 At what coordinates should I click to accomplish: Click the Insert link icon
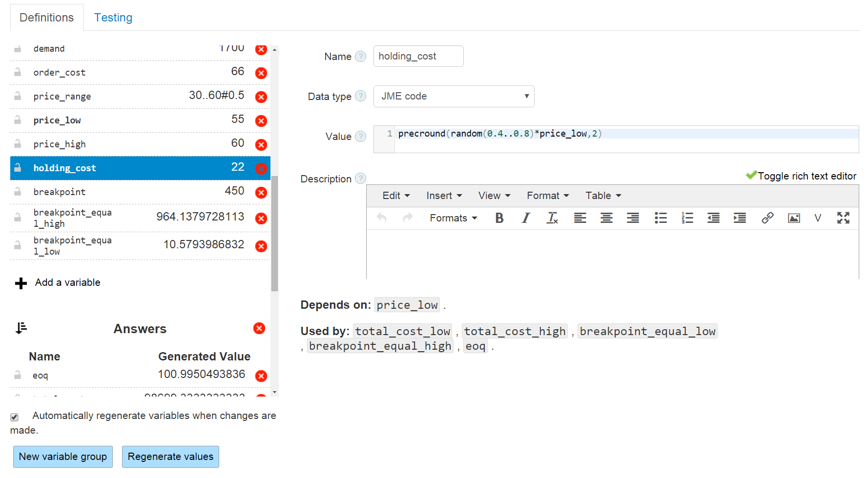tap(767, 218)
